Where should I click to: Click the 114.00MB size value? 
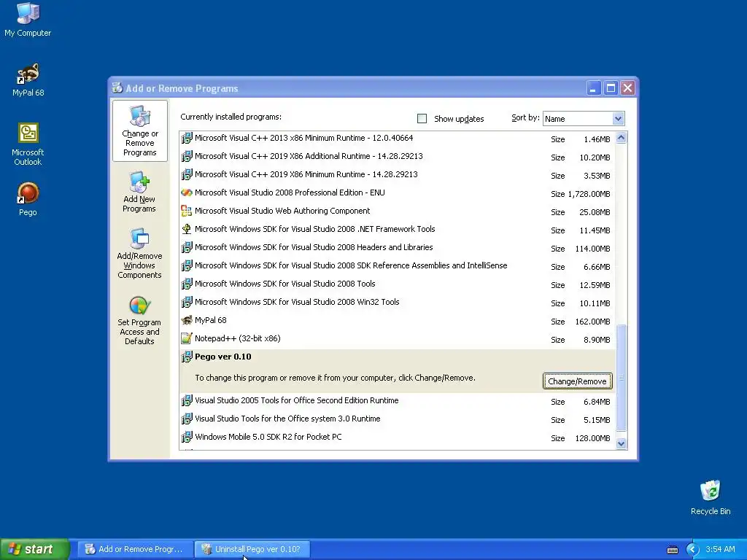[x=592, y=249]
